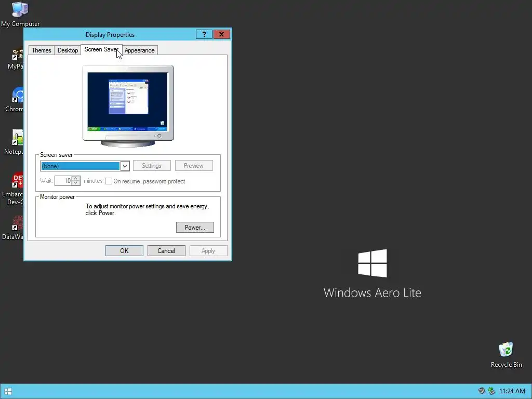Select the Chrome desktop shortcut icon

point(15,100)
